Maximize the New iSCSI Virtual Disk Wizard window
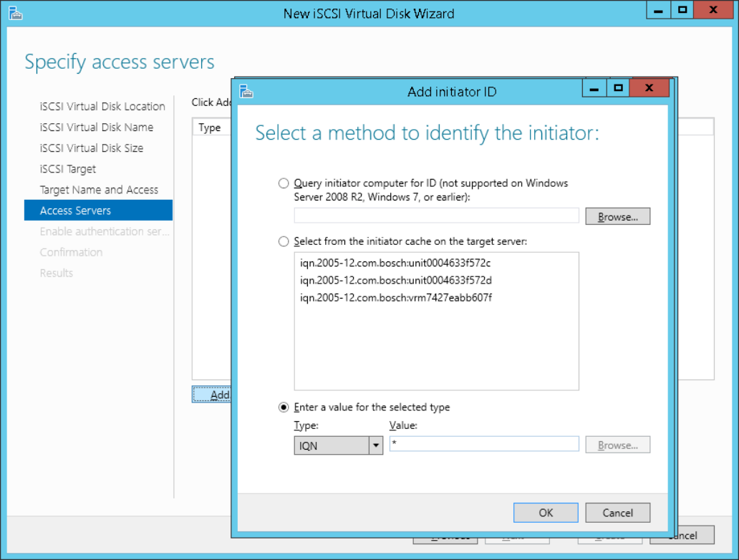 tap(682, 10)
